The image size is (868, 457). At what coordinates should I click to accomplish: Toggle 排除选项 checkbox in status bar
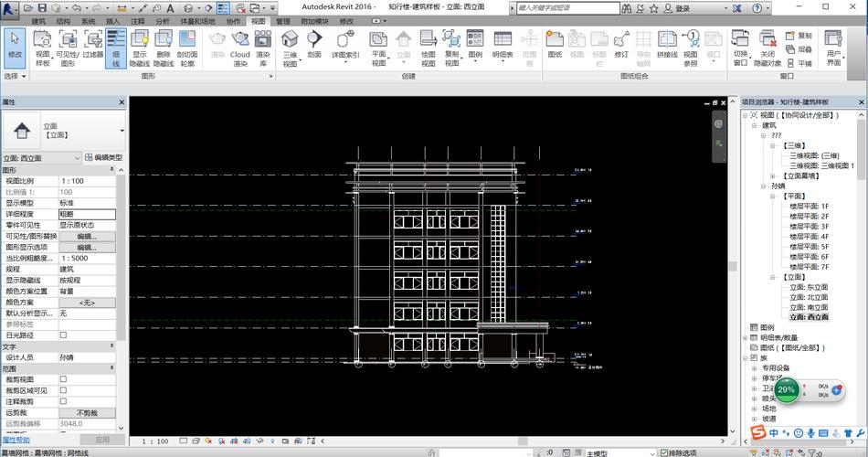pyautogui.click(x=663, y=453)
